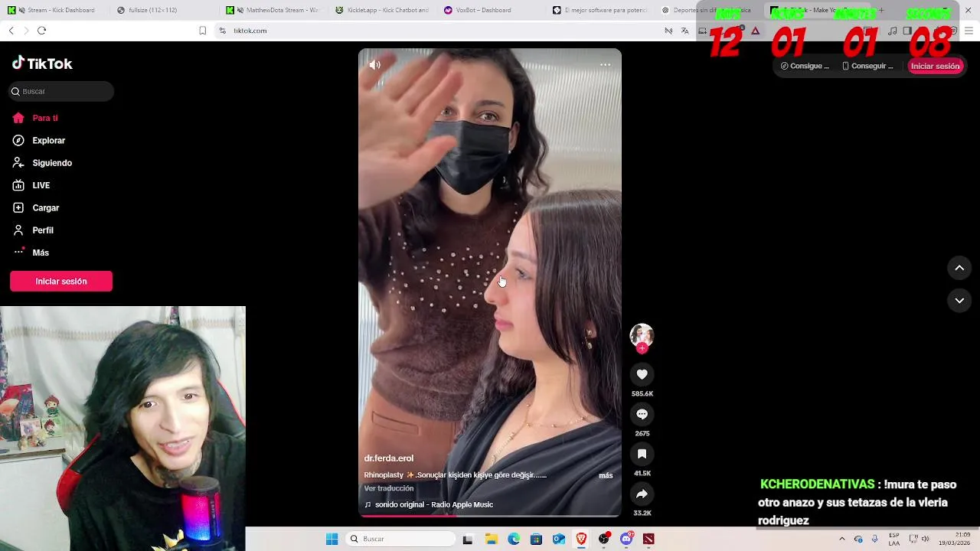Switch to MatthewDota Stream tab
Image resolution: width=980 pixels, height=551 pixels.
click(x=274, y=10)
